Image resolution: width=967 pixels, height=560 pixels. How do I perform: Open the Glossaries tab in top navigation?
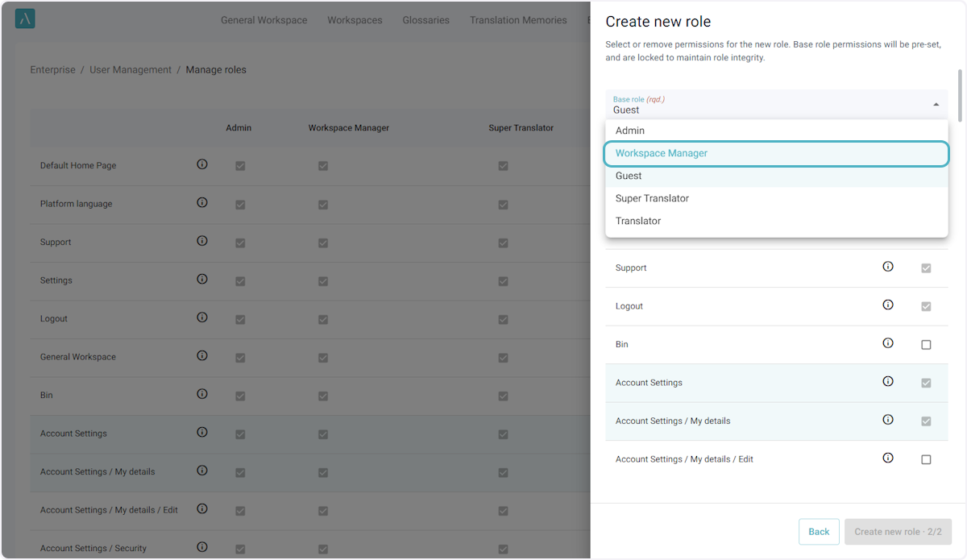point(425,20)
